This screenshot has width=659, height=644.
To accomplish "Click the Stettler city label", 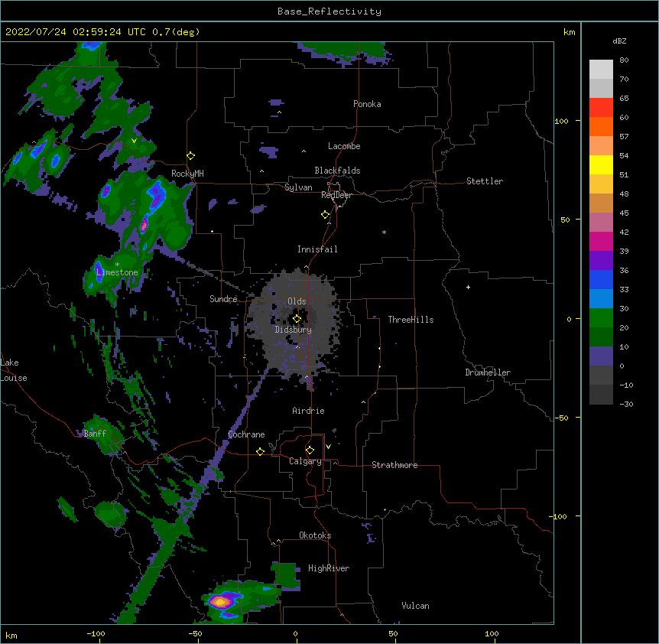I will 485,181.
